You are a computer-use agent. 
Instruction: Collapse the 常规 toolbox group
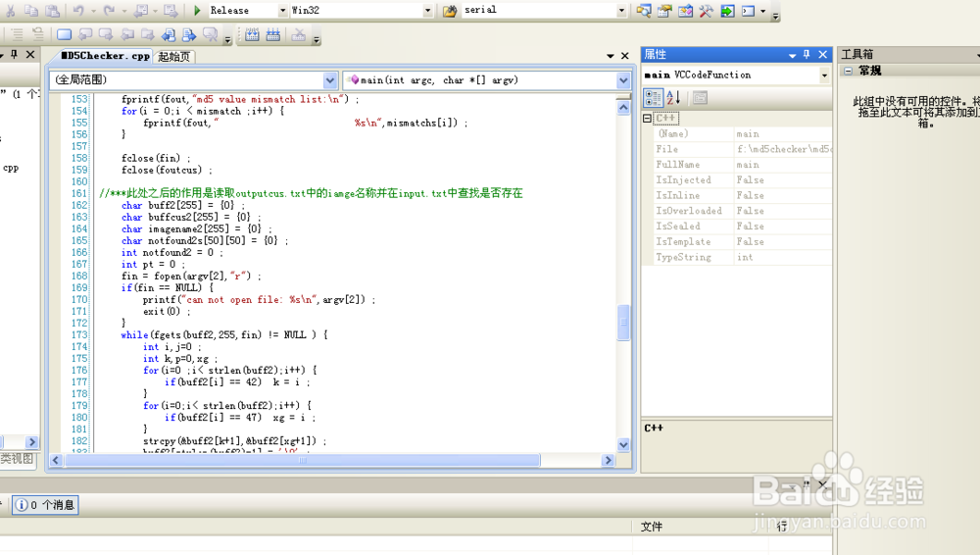[x=848, y=71]
